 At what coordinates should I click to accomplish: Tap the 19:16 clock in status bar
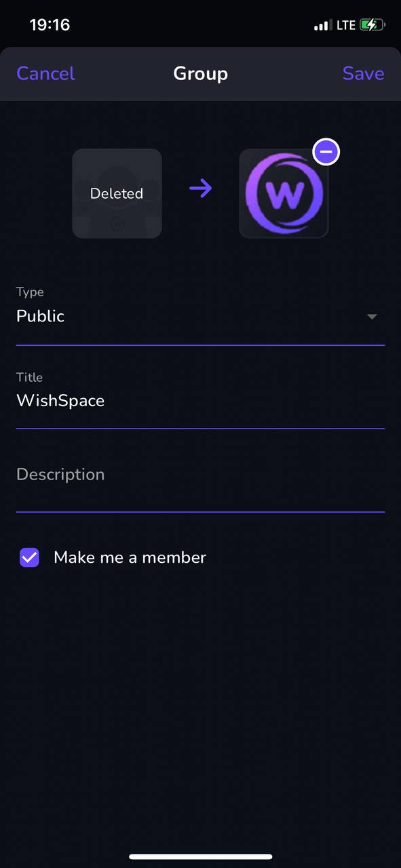50,25
